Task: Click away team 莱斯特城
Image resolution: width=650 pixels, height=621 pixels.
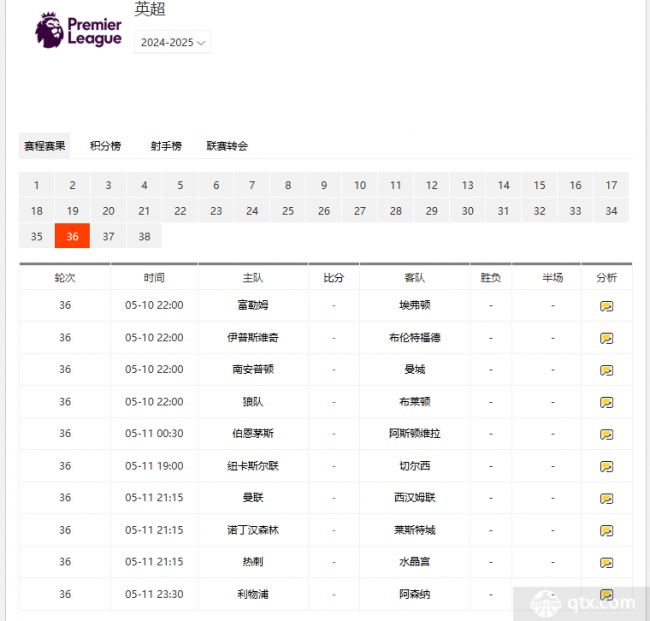Action: [x=415, y=530]
